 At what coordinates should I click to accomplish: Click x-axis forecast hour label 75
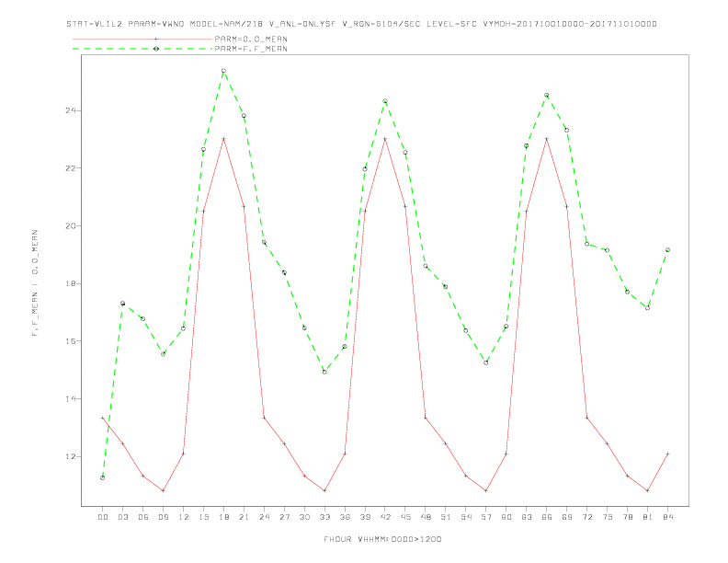coord(608,517)
